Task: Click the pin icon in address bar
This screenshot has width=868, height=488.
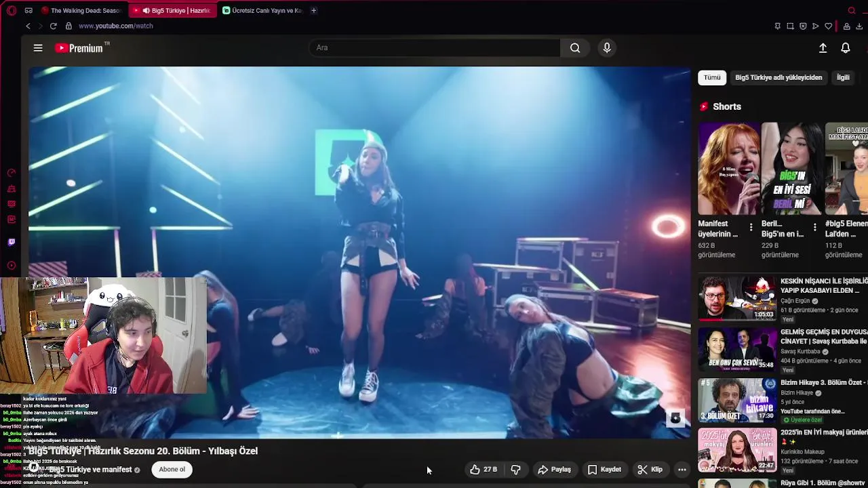Action: (x=777, y=26)
